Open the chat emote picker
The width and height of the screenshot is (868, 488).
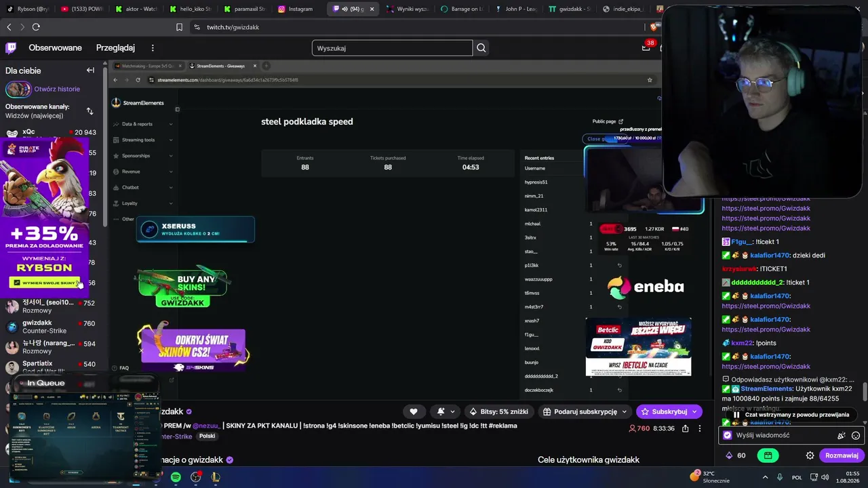[856, 436]
